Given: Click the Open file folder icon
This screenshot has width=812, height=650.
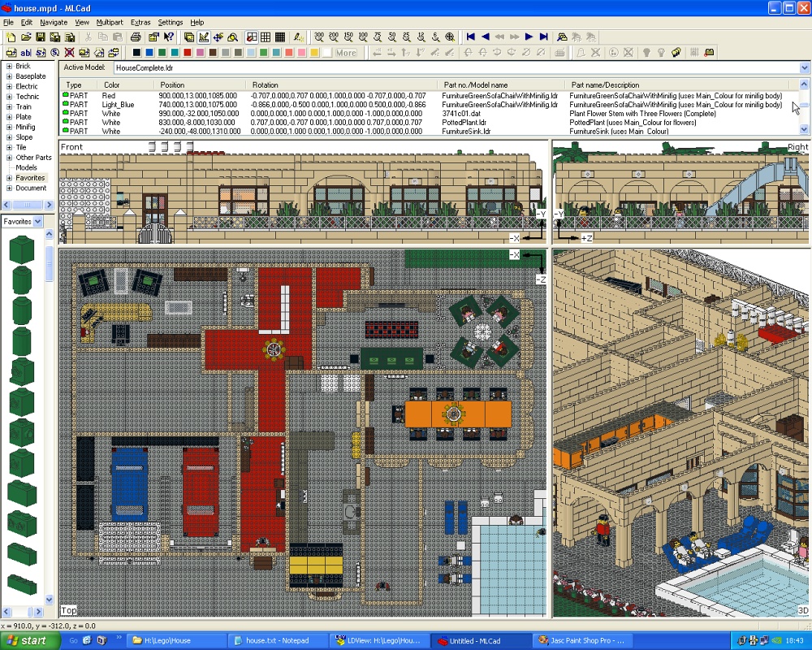Looking at the screenshot, I should point(25,37).
